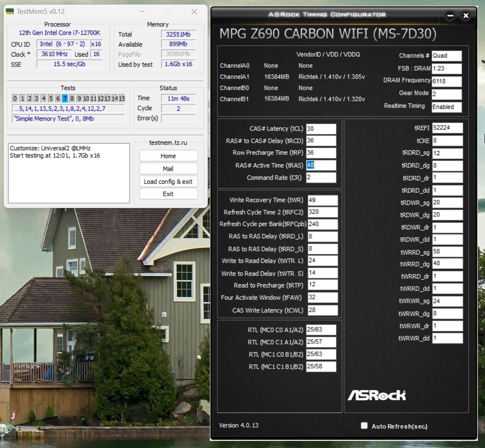This screenshot has height=448, width=485.
Task: Minimize the ASRock Timing Configurator window
Action: [450, 16]
